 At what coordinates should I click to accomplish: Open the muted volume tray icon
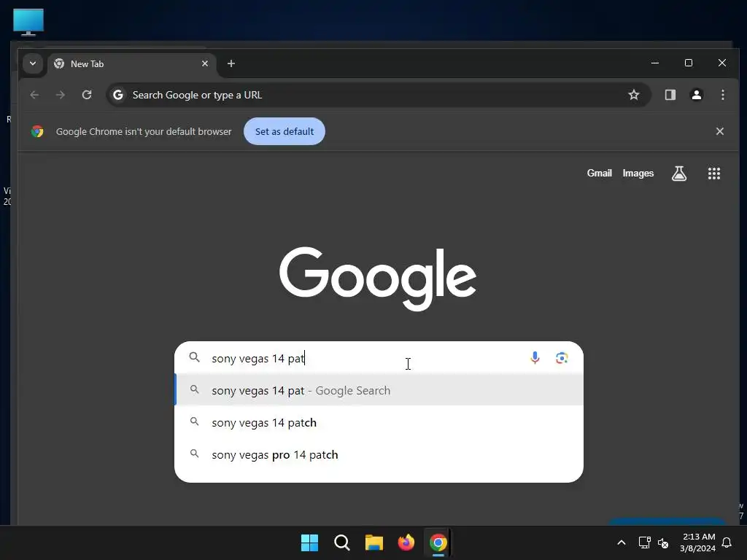662,542
